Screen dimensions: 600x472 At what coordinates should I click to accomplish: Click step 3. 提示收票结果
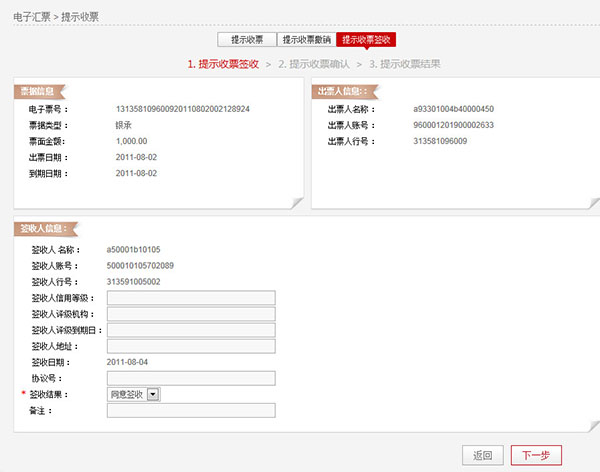tap(404, 64)
